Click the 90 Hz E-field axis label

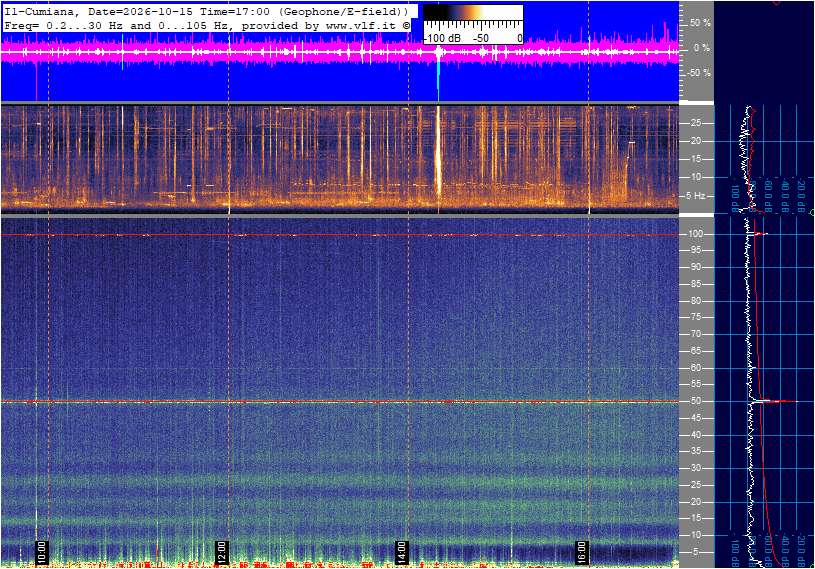coord(695,267)
